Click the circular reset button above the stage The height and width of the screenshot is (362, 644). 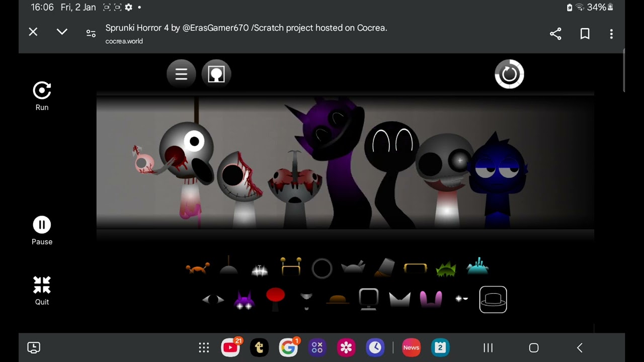(x=509, y=74)
